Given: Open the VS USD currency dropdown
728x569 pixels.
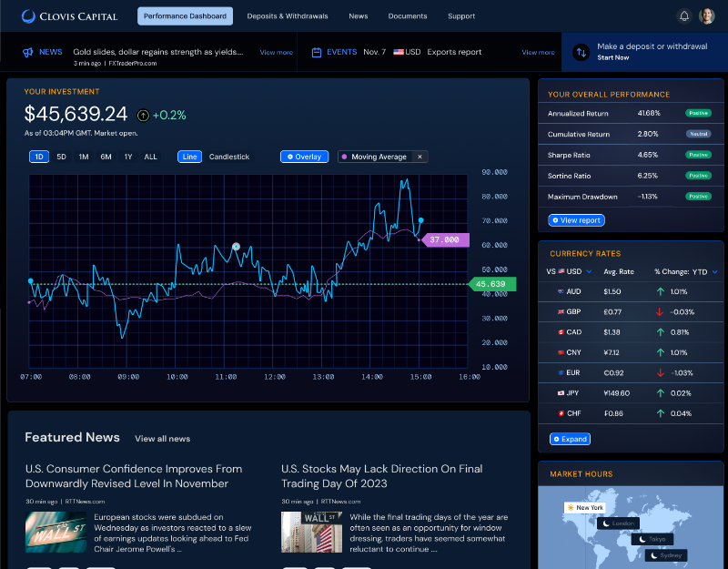Looking at the screenshot, I should click(x=569, y=271).
